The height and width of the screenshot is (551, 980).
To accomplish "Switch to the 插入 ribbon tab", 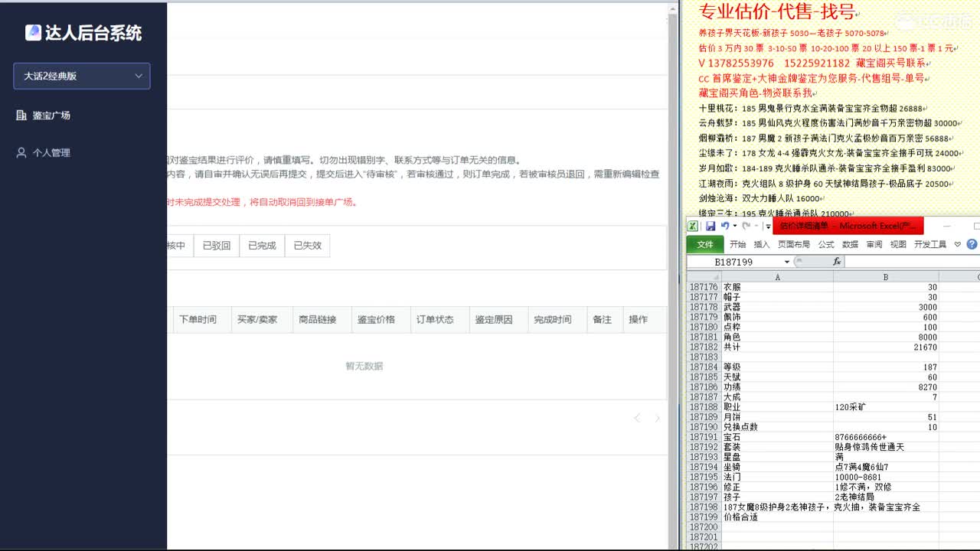I will point(762,244).
